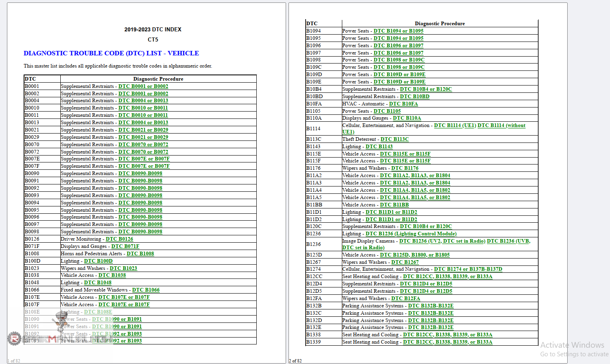Follow the DTC B113C Theft Deterrent link
This screenshot has height=364, width=610.
tap(395, 139)
